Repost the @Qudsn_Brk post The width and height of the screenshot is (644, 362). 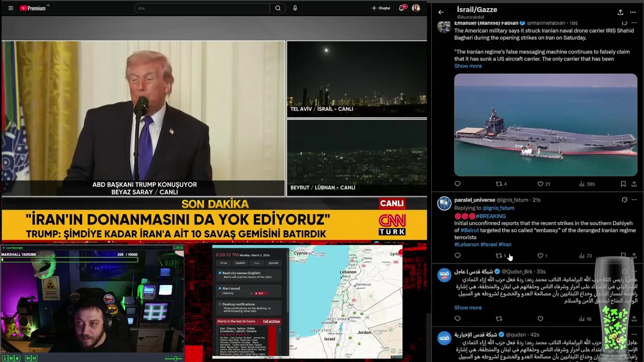point(499,319)
